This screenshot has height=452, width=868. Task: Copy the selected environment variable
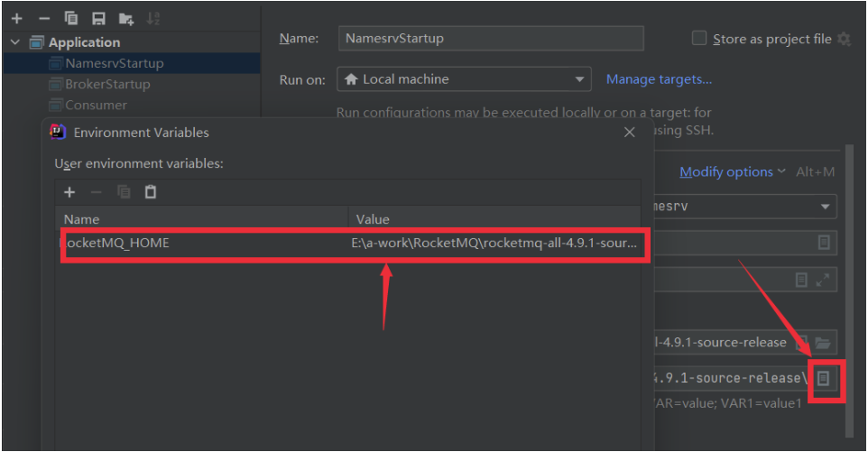[x=124, y=192]
